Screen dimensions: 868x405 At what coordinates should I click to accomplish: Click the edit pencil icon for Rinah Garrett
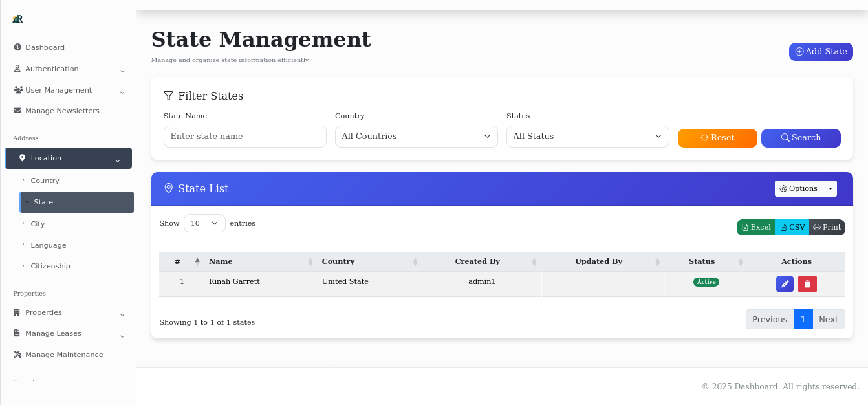(x=785, y=284)
